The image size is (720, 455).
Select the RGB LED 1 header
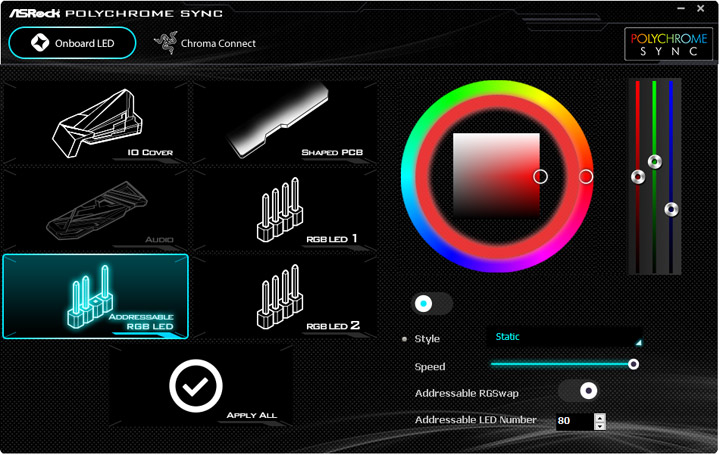pyautogui.click(x=285, y=209)
